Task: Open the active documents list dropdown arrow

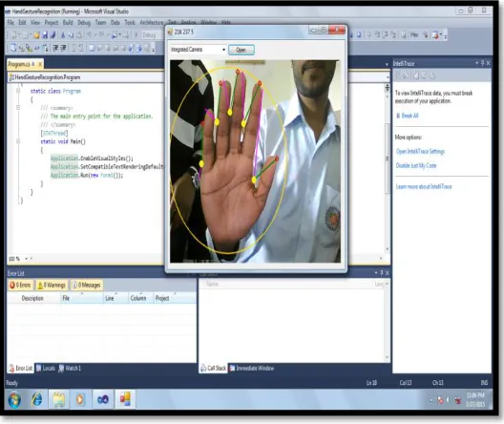Action: point(387,64)
